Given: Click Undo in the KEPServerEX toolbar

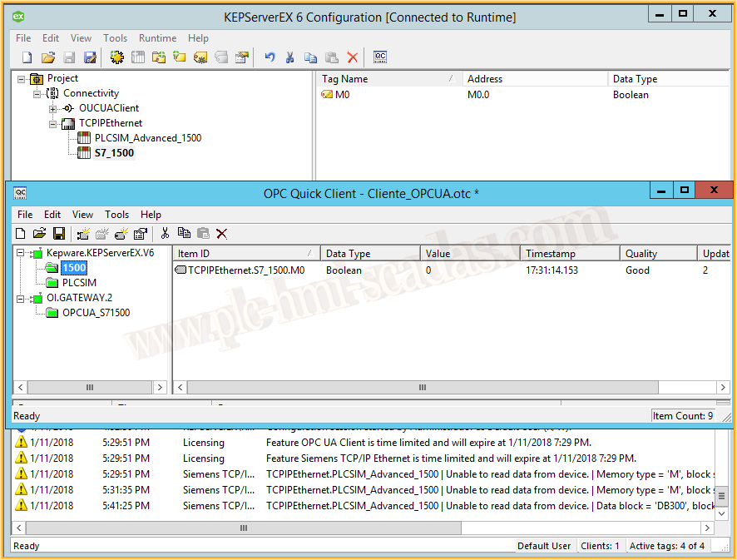Looking at the screenshot, I should pos(270,57).
